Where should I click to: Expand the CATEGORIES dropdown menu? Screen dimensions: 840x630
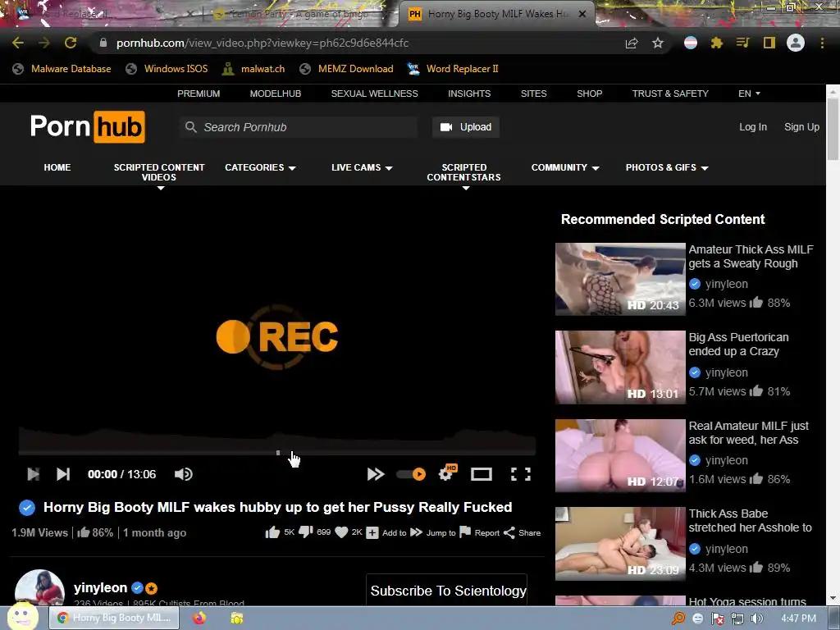pos(260,167)
